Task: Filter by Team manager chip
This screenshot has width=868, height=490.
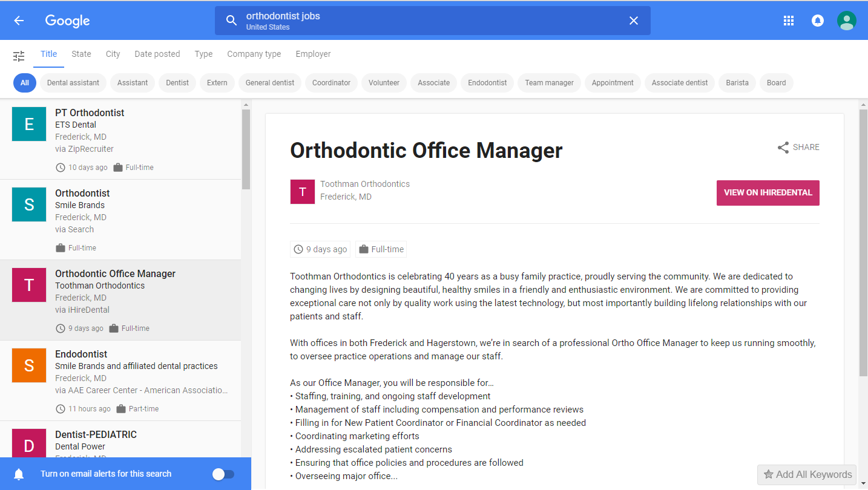Action: tap(549, 83)
